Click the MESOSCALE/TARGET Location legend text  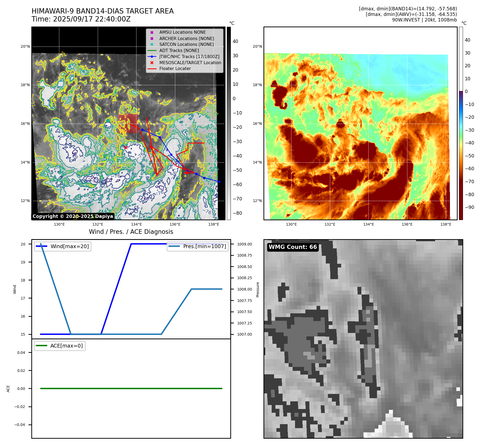pos(190,63)
